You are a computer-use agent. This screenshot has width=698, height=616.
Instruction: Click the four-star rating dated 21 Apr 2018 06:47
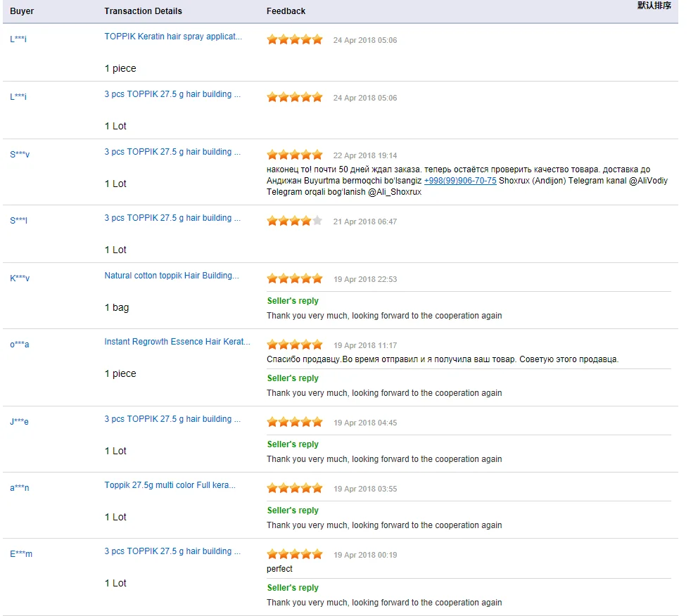[295, 221]
